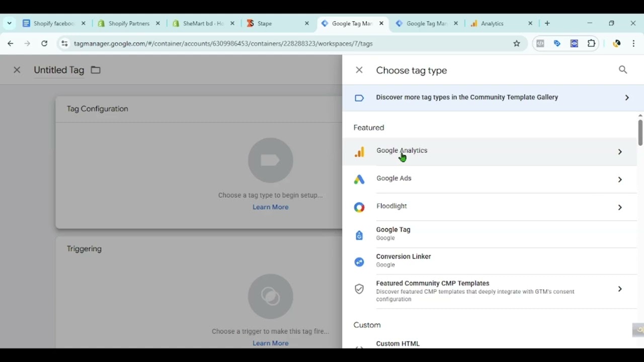
Task: Click the tag placeholder icon in Tag Configuration
Action: click(270, 160)
